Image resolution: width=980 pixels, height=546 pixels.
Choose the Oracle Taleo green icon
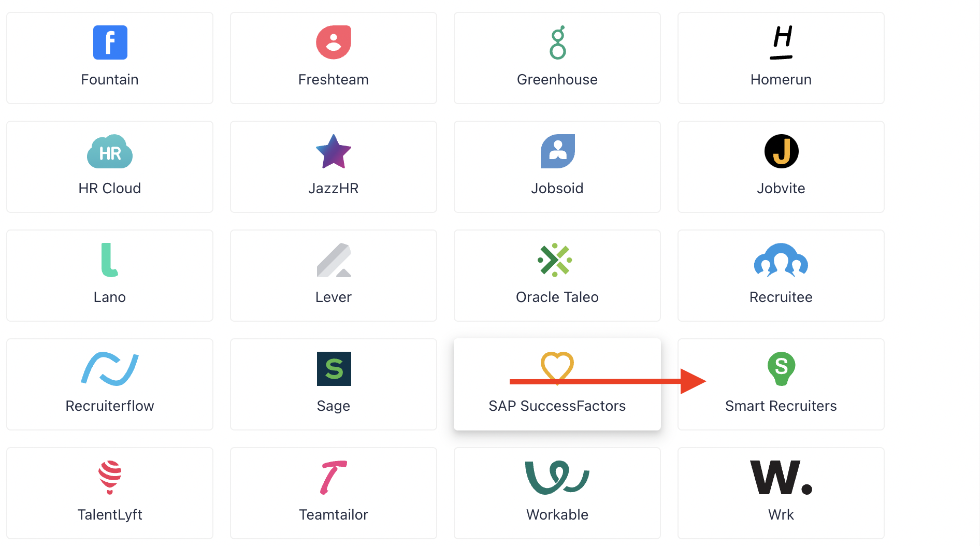pyautogui.click(x=555, y=260)
